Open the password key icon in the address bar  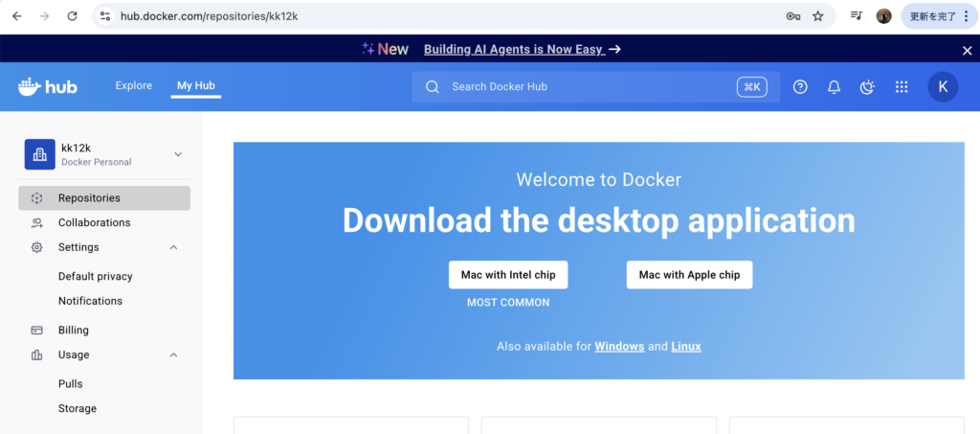pyautogui.click(x=793, y=16)
